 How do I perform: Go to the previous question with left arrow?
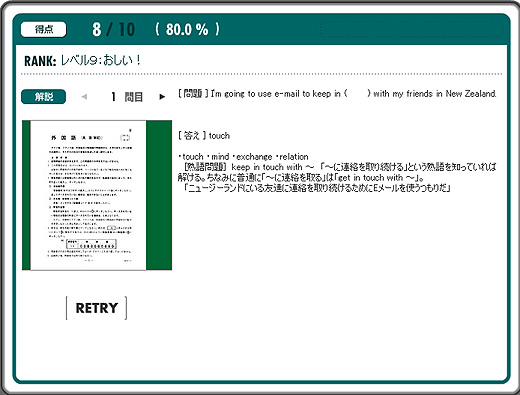coord(84,97)
